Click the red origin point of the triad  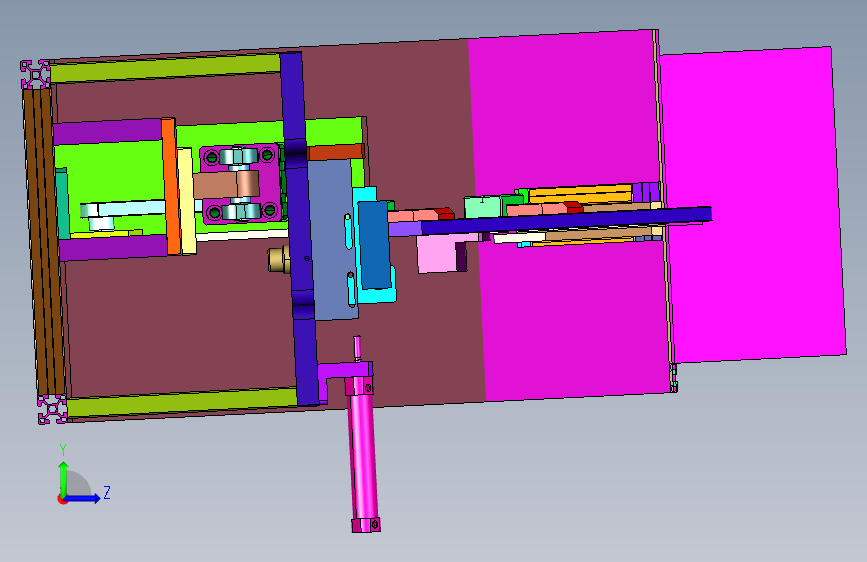point(62,499)
